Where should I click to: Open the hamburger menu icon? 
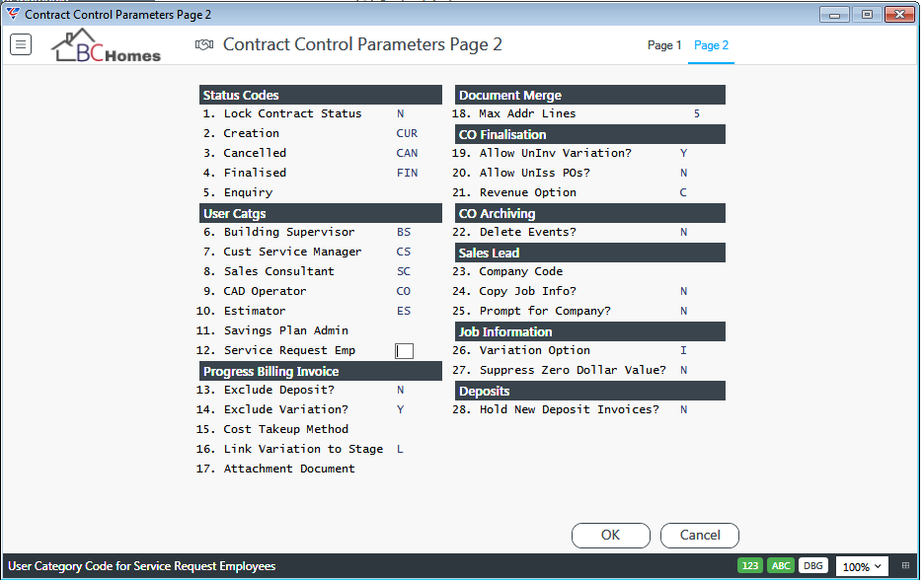pos(21,44)
